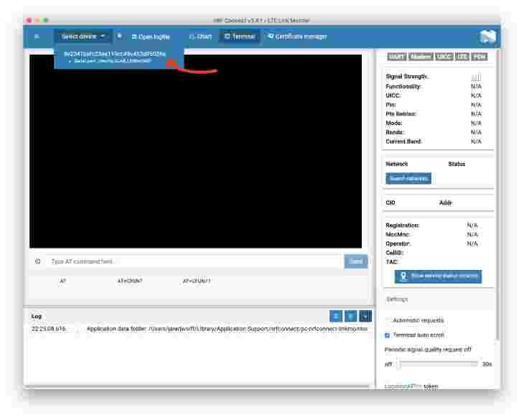
Task: Click the Open logfile button
Action: [x=151, y=37]
